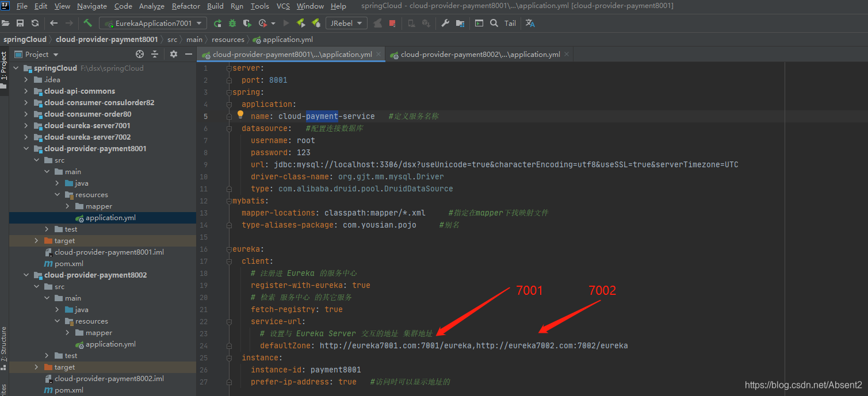
Task: Open Search Everywhere magnifier icon
Action: (494, 24)
